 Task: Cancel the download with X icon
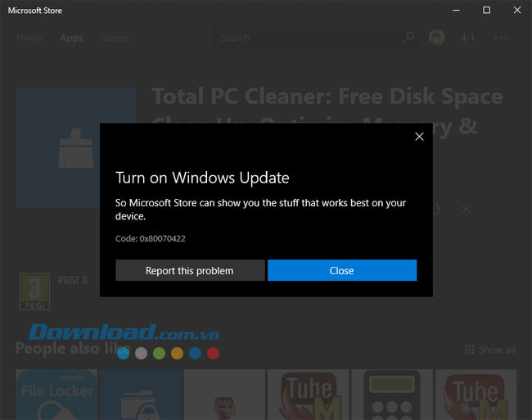coord(467,209)
